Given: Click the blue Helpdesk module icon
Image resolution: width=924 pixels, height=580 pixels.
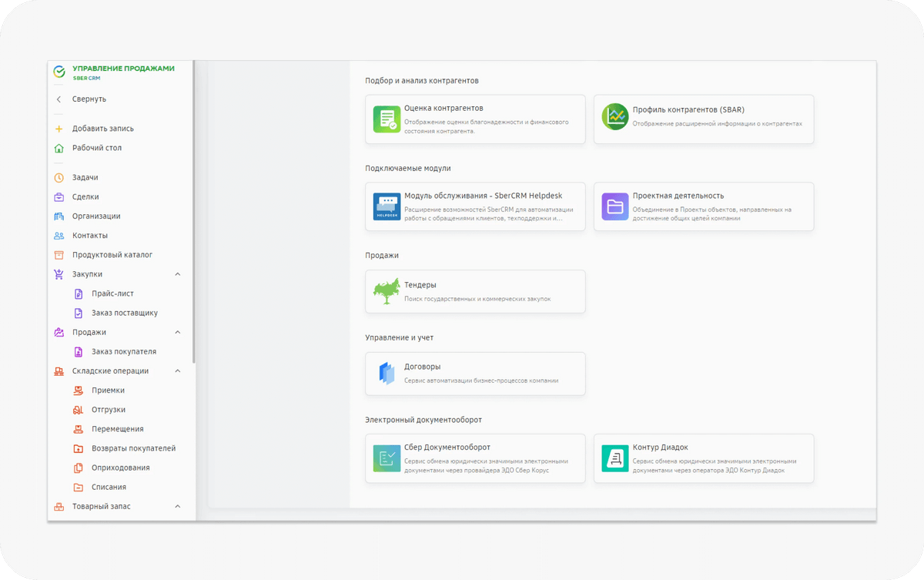Looking at the screenshot, I should coord(387,206).
